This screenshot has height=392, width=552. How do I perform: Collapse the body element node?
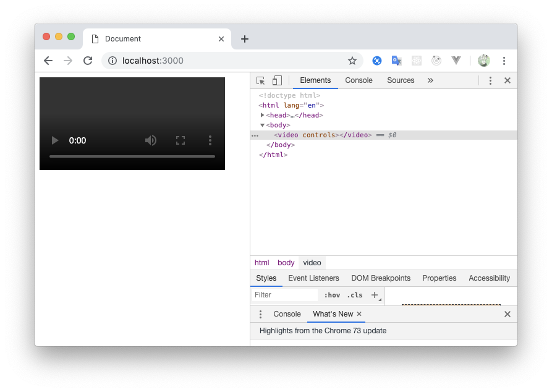click(x=263, y=125)
